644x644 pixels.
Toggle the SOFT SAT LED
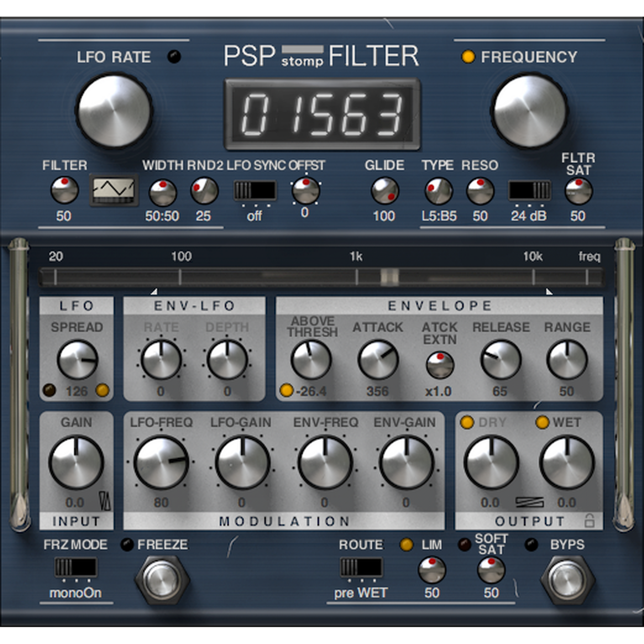pyautogui.click(x=464, y=544)
